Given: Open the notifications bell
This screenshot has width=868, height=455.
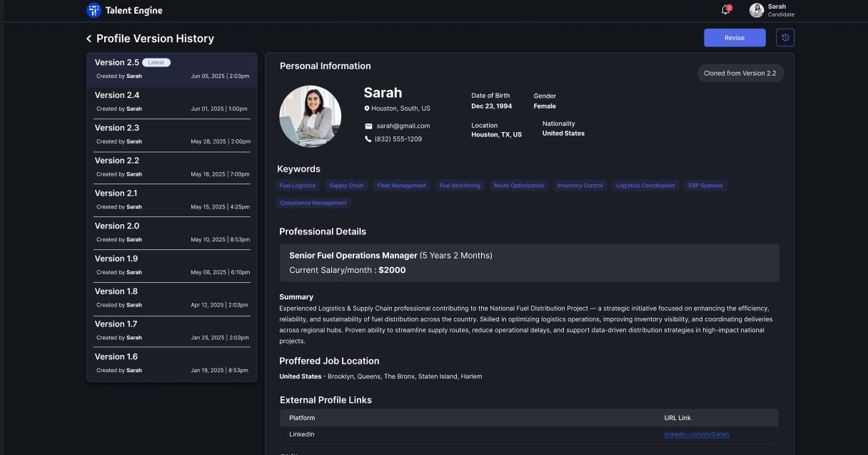Looking at the screenshot, I should point(725,10).
